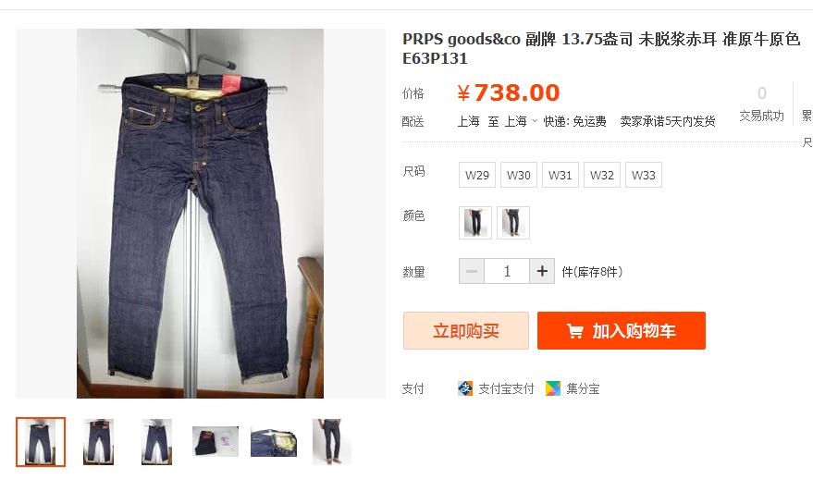The height and width of the screenshot is (504, 813).
Task: Open the third thumbnail, jeans back view
Action: click(x=156, y=442)
